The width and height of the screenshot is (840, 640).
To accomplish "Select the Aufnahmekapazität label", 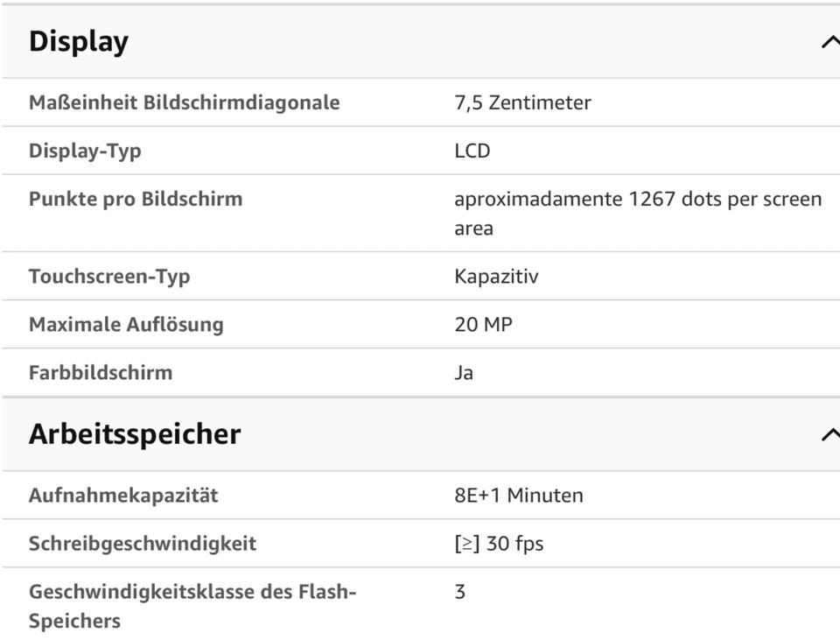I will tap(123, 496).
